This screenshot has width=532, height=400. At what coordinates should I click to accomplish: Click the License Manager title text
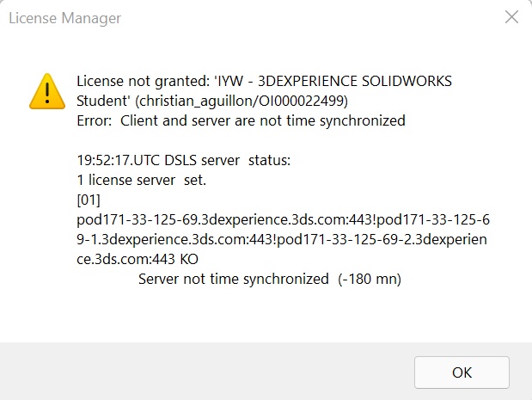tap(64, 18)
